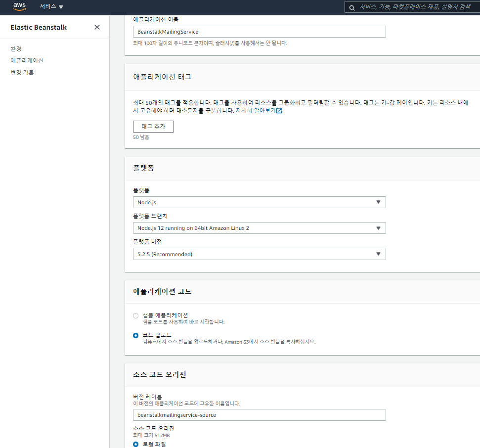Open the 서비스 services menu
The height and width of the screenshot is (448, 480).
[51, 6]
